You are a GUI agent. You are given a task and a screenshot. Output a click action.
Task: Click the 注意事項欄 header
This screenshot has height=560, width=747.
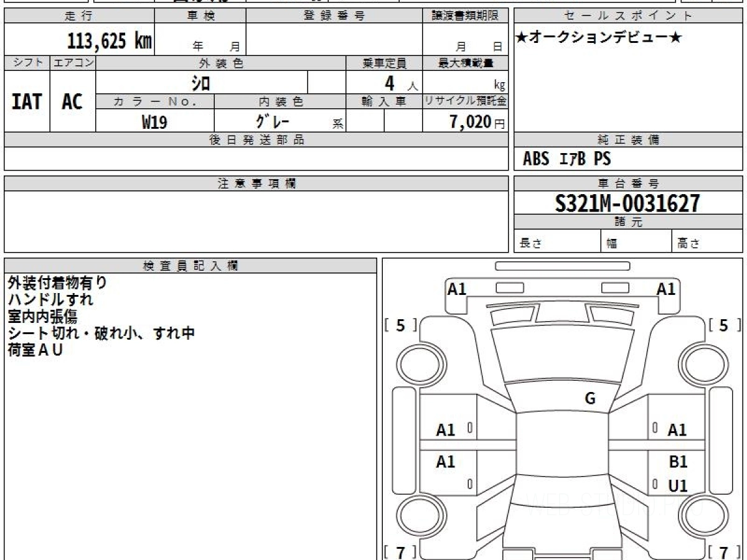tap(256, 184)
